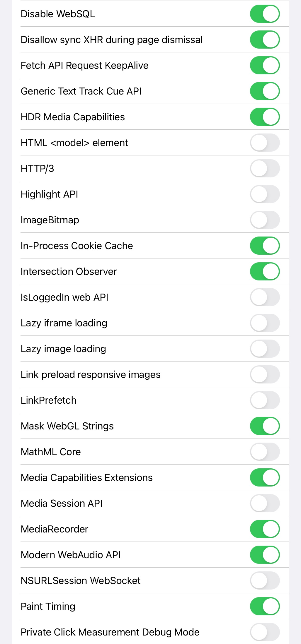Image resolution: width=301 pixels, height=644 pixels.
Task: Turn on Lazy iframe loading
Action: pos(265,323)
